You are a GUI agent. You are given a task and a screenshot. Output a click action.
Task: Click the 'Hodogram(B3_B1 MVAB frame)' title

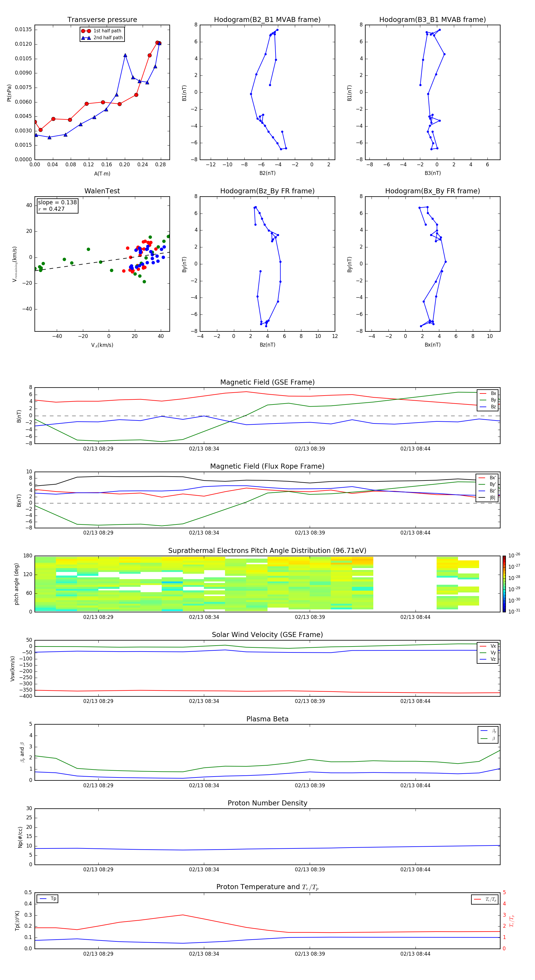pos(432,20)
